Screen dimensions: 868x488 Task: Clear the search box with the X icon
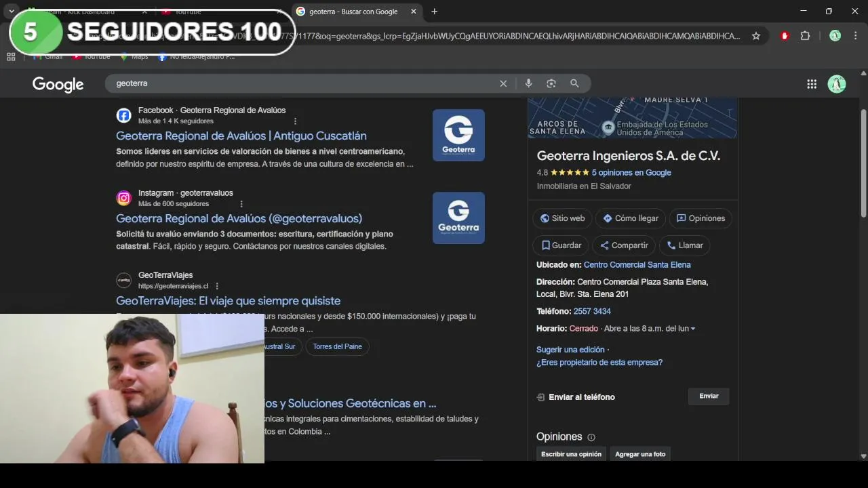point(503,83)
